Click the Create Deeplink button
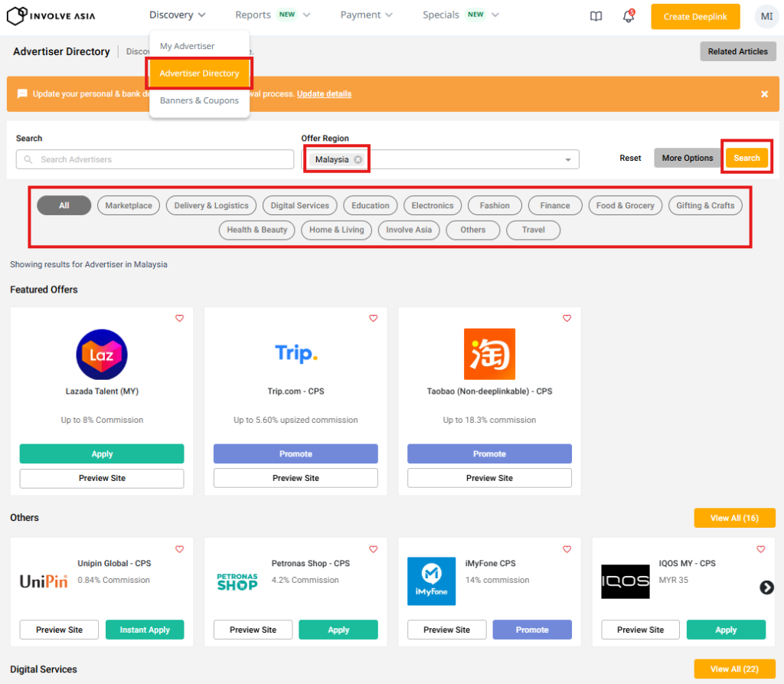Image resolution: width=784 pixels, height=684 pixels. [695, 17]
